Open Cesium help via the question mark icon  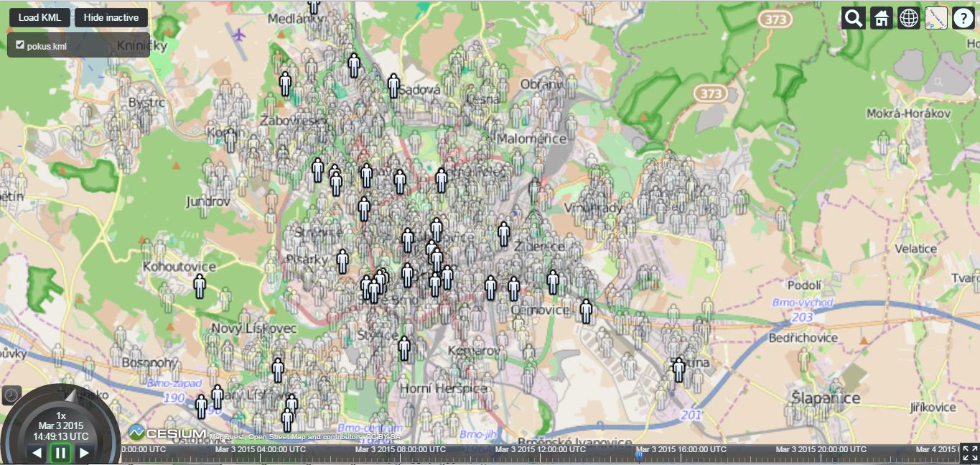pyautogui.click(x=962, y=17)
